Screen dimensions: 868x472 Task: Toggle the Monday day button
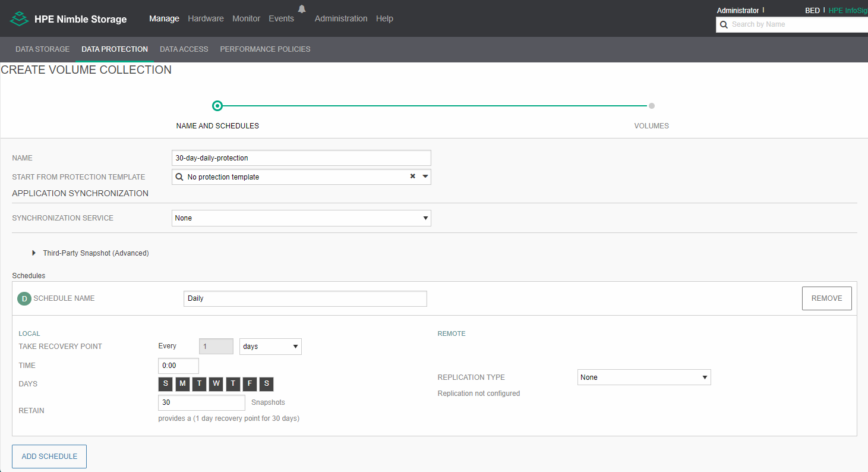pyautogui.click(x=182, y=384)
